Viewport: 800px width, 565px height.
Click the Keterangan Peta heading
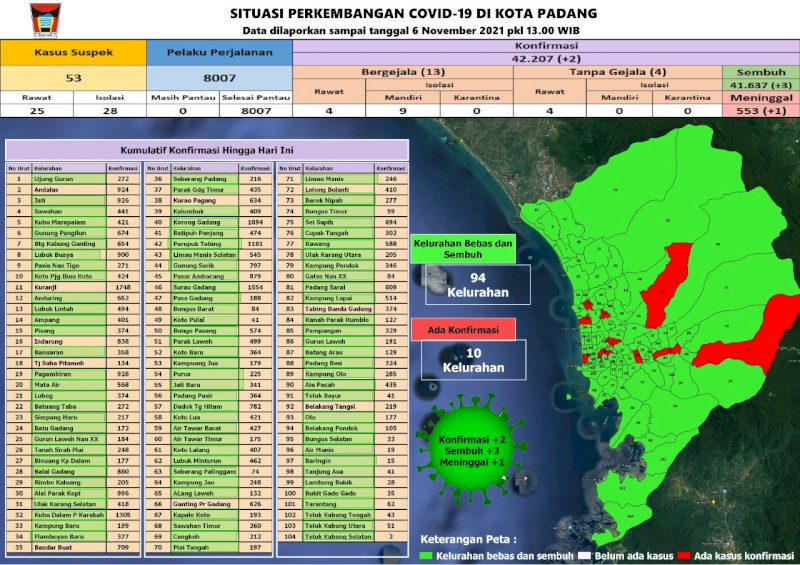(468, 539)
